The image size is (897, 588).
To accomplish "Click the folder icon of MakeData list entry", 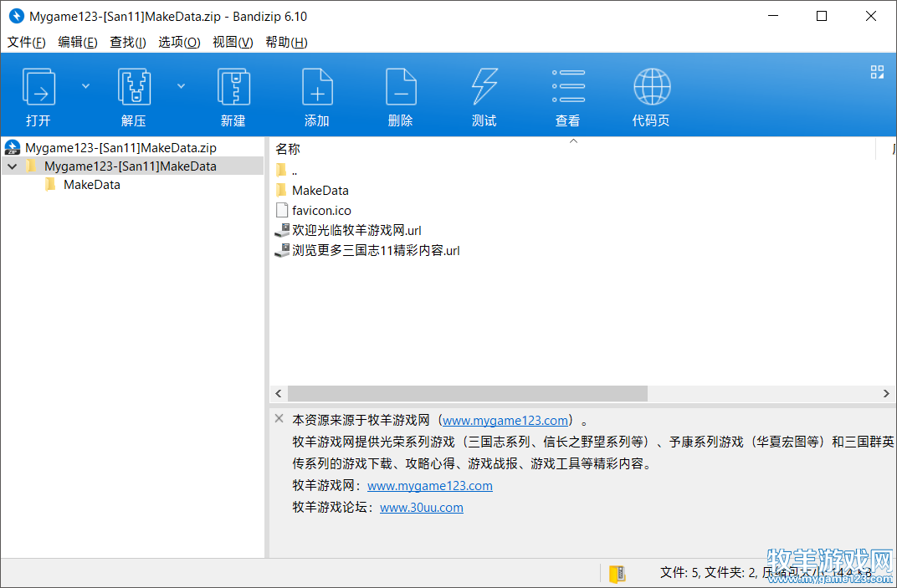I will tap(281, 190).
